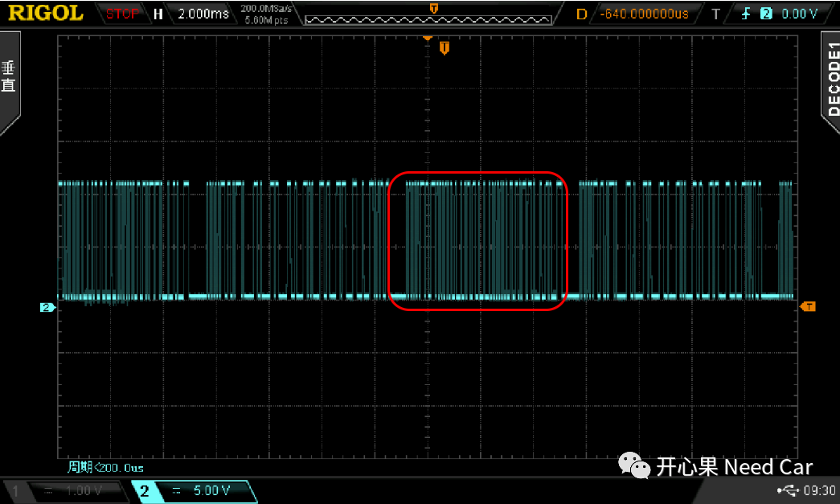Click the 周期 period measurement readout
Screen dimensions: 840x504
pos(105,468)
